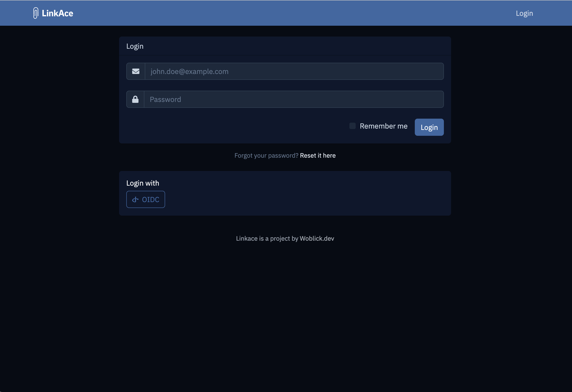Click the padlock icon beside password field
572x392 pixels.
(x=135, y=99)
